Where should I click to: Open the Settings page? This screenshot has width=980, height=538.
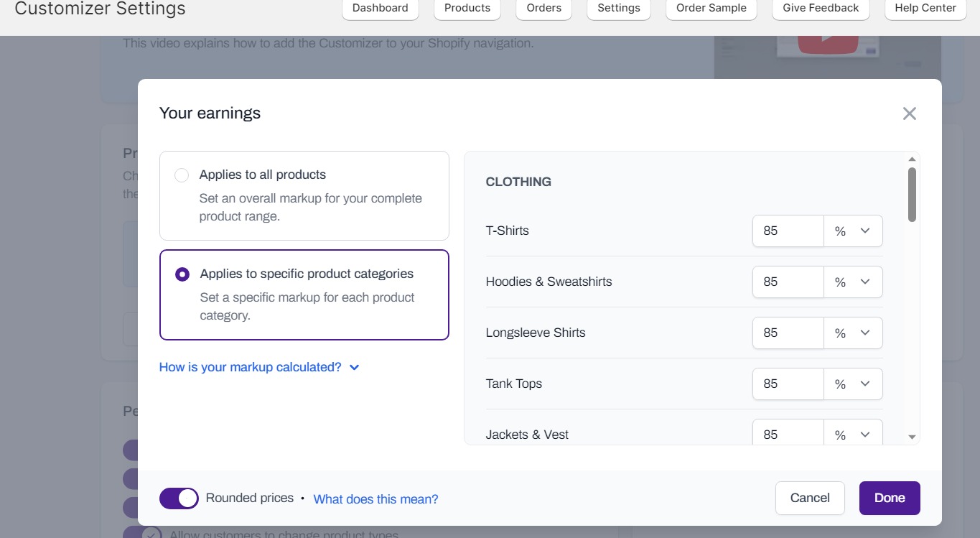pyautogui.click(x=619, y=9)
